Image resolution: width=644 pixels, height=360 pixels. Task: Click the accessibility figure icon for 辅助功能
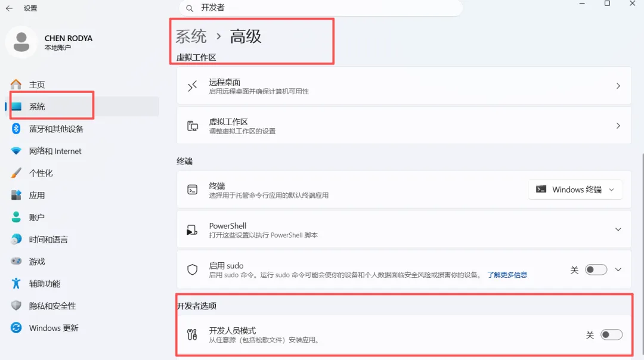[16, 283]
